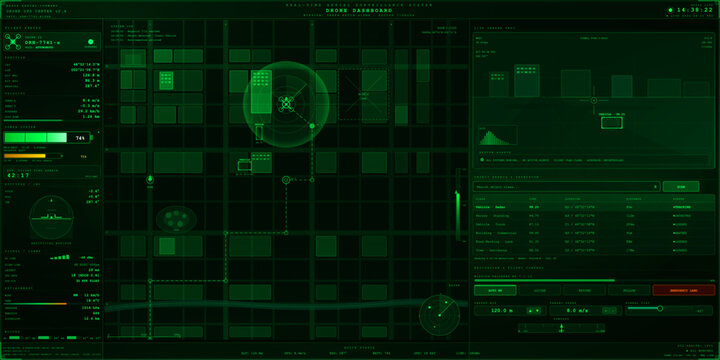The width and height of the screenshot is (720, 360).
Task: Select the Building - Commercial detection row
Action: 594,233
